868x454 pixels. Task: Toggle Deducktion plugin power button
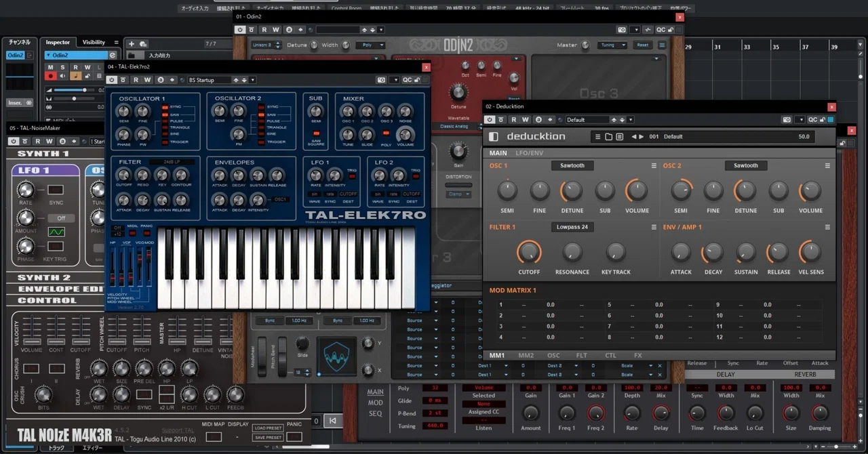(490, 120)
